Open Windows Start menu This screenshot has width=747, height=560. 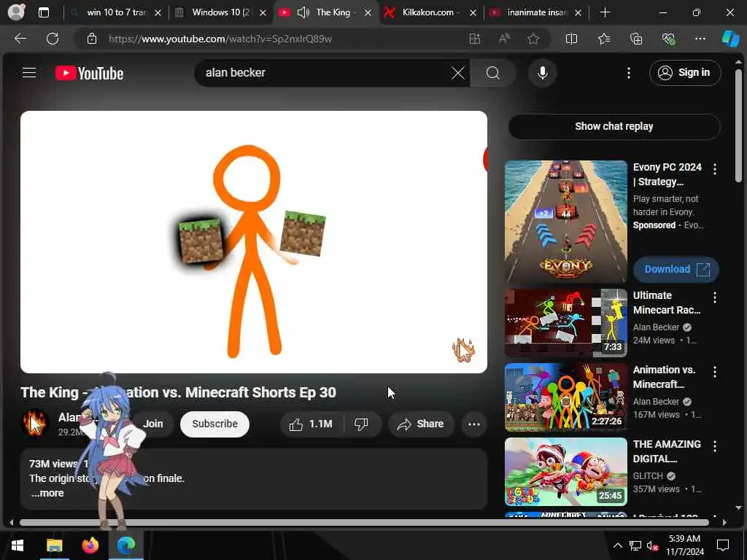pyautogui.click(x=18, y=545)
